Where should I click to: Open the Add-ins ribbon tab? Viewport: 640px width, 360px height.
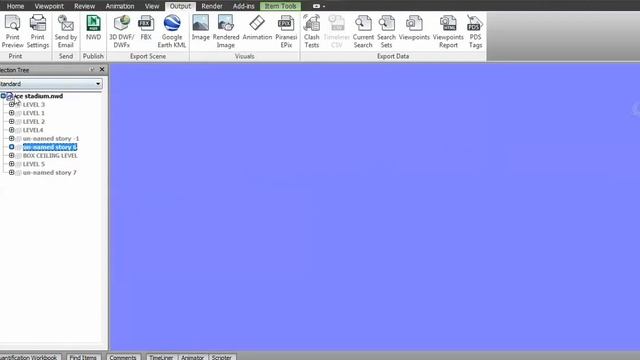244,6
